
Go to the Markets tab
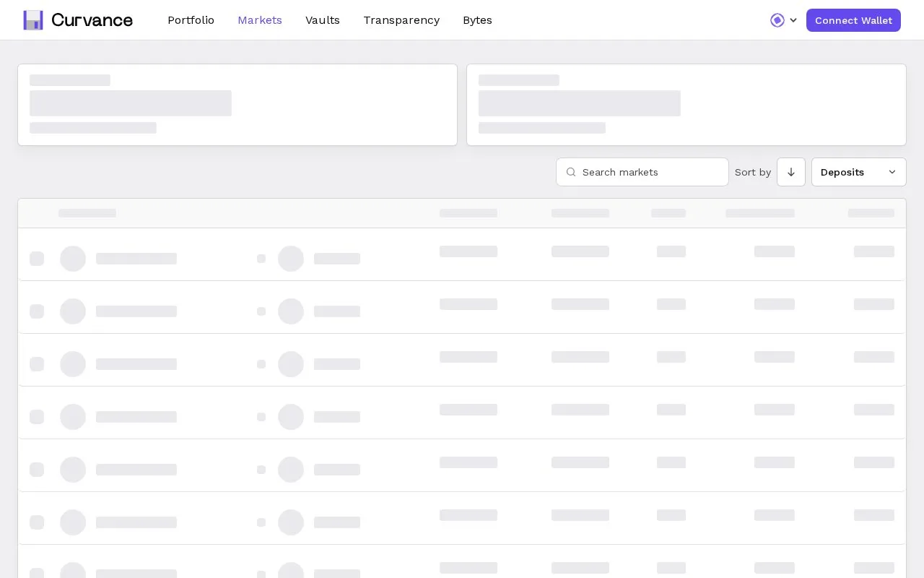[x=260, y=20]
